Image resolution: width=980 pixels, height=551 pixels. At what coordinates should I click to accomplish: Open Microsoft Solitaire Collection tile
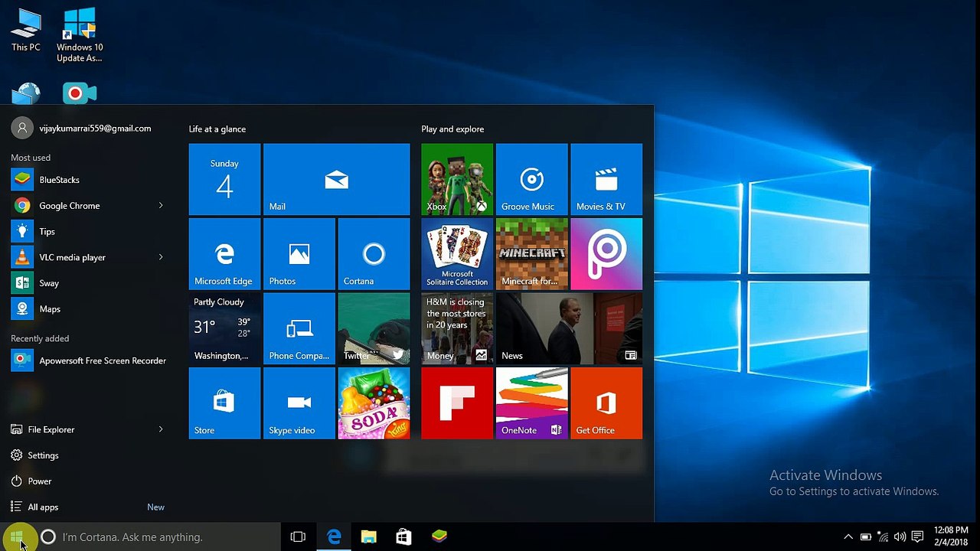click(457, 254)
